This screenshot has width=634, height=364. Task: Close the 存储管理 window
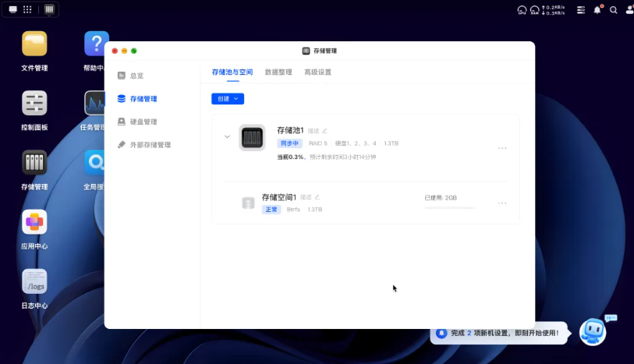tap(115, 51)
